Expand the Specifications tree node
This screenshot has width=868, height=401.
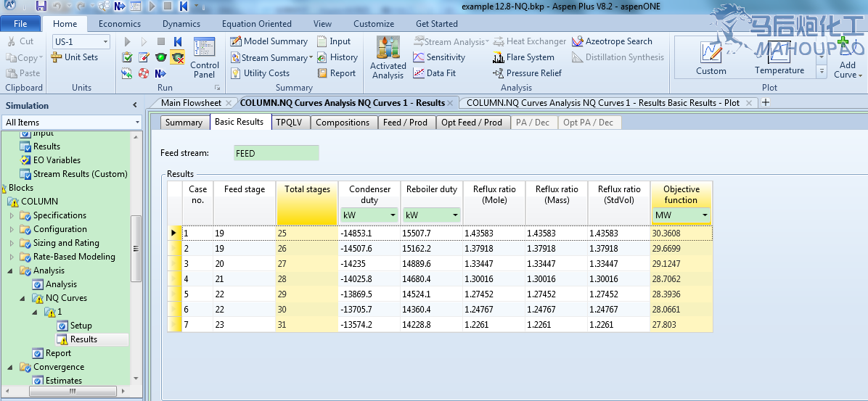tap(12, 215)
